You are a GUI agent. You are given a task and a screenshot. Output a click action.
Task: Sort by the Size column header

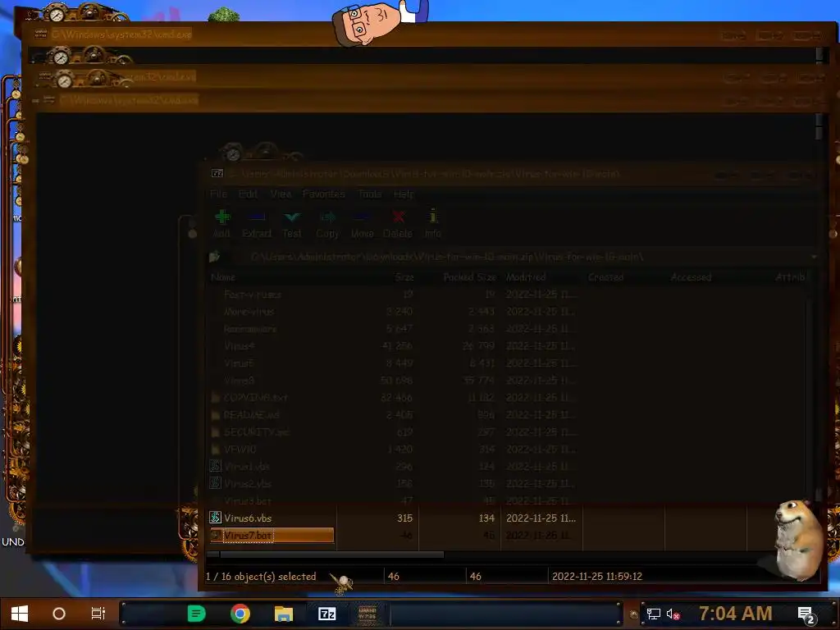[404, 277]
